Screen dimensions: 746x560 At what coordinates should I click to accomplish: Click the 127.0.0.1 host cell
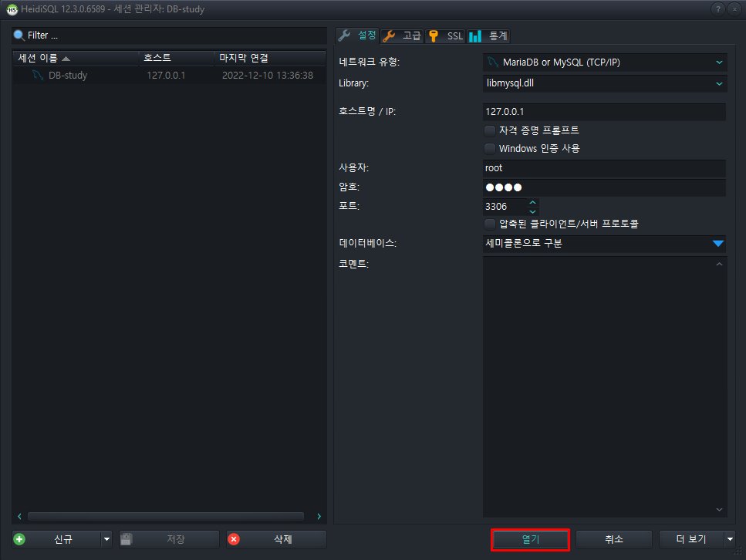tap(166, 75)
